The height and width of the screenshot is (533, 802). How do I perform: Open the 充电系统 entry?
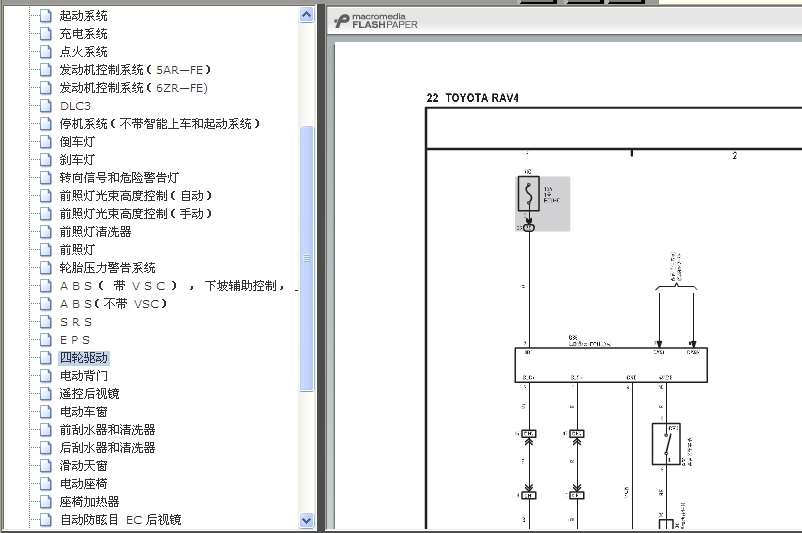83,34
